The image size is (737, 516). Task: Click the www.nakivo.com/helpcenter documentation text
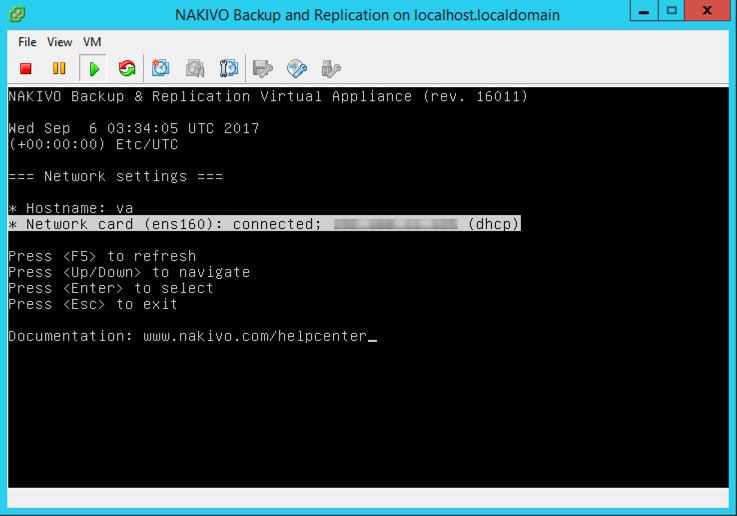[x=255, y=336]
